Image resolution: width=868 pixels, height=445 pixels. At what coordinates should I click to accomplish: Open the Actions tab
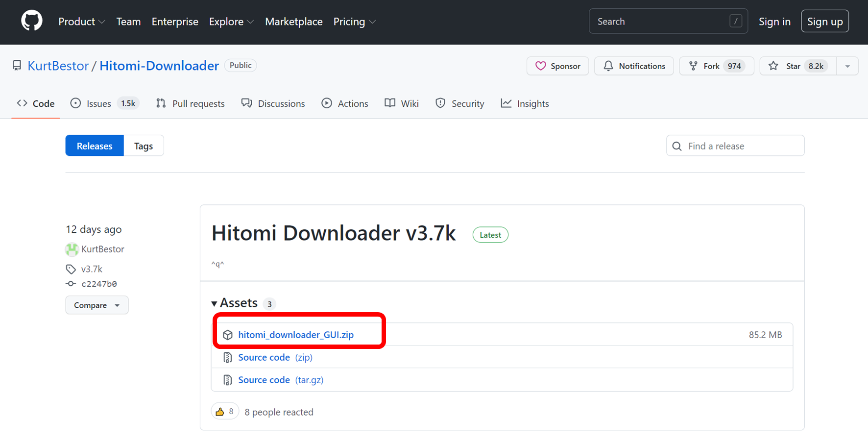pyautogui.click(x=345, y=103)
